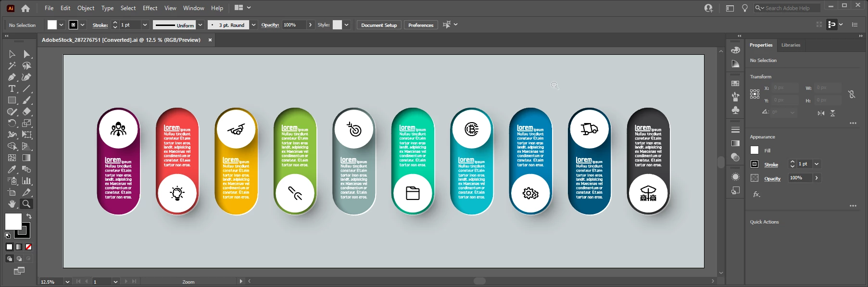
Task: Open the Color panel palette icon
Action: (x=735, y=50)
